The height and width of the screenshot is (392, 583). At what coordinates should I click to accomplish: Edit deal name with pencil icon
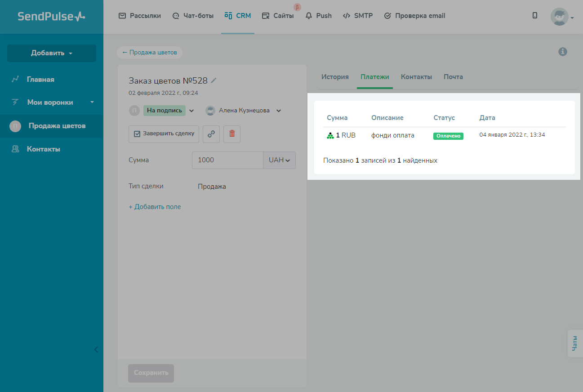(214, 80)
